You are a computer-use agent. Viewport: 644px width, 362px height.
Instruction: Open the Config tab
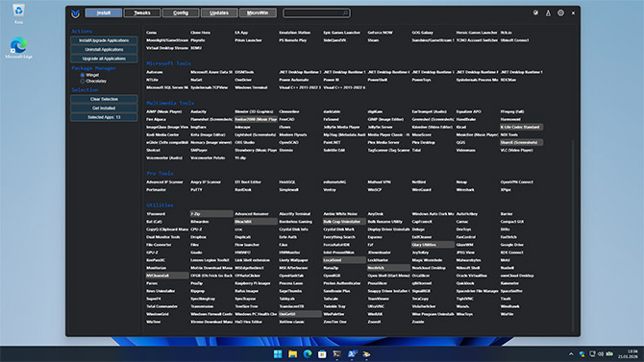pos(181,13)
